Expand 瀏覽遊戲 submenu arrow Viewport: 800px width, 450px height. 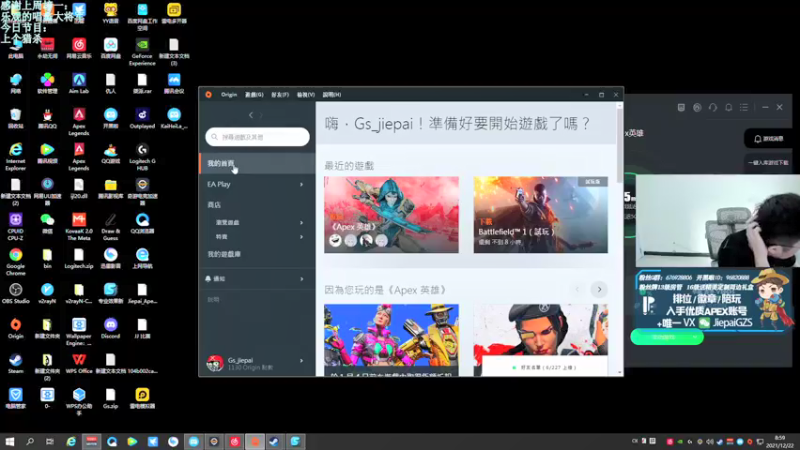[302, 223]
